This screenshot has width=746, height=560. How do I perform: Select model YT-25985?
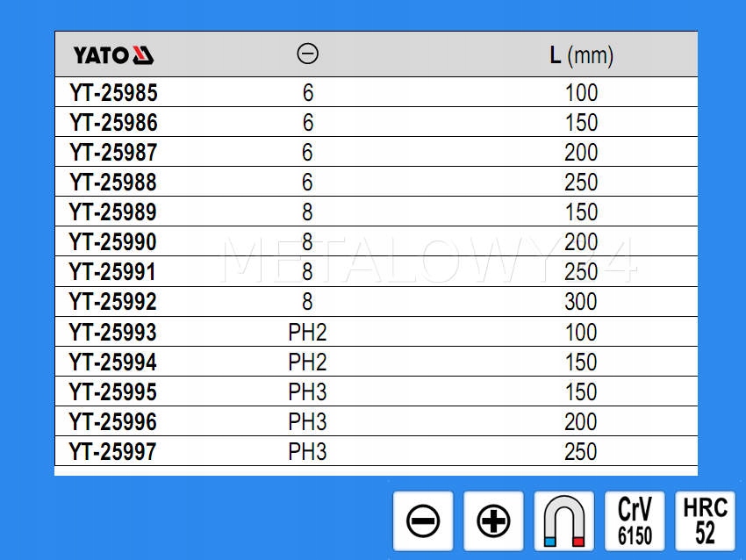(113, 92)
